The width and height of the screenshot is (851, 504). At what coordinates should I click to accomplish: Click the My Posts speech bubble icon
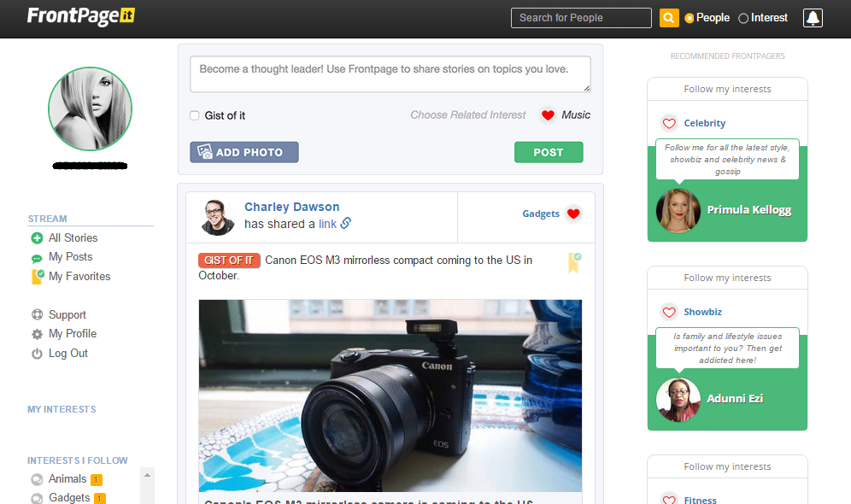tap(37, 258)
